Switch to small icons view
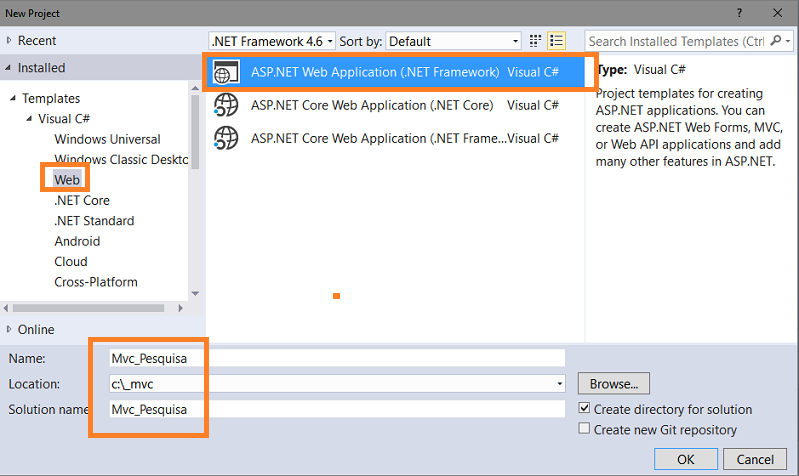 tap(535, 41)
